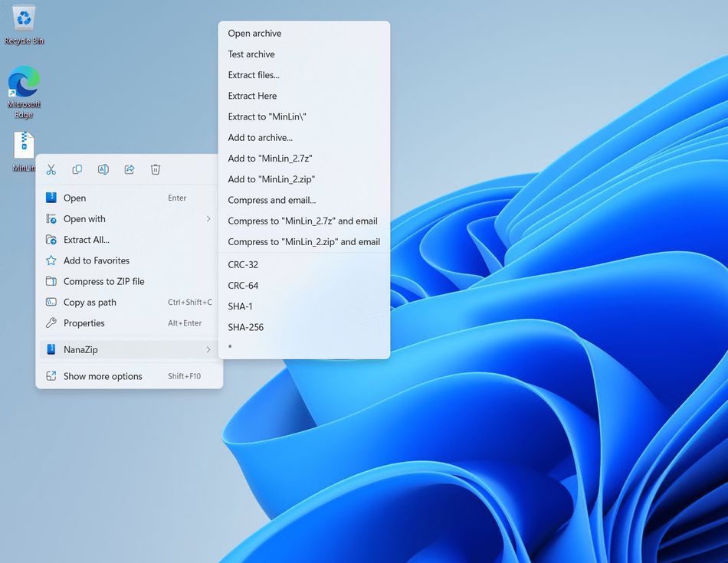Viewport: 728px width, 563px height.
Task: Select Test archive
Action: click(251, 54)
